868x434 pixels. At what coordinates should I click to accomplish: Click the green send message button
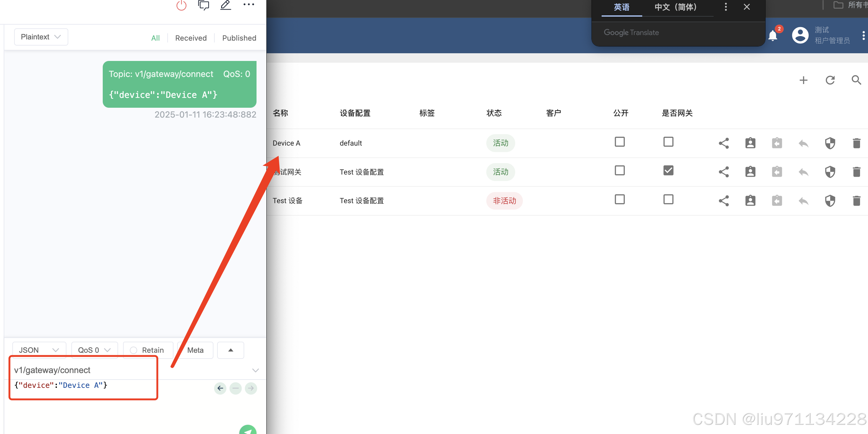[x=248, y=431]
